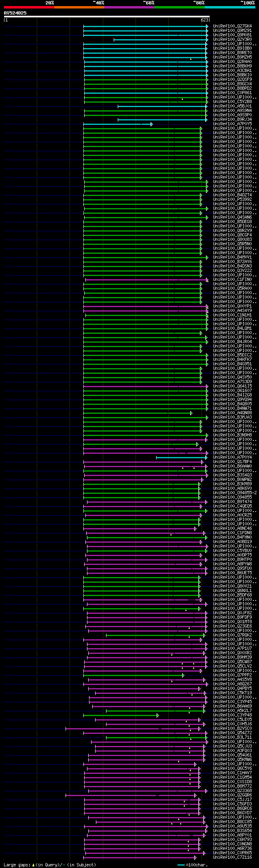The image size is (259, 868).
Task: Open UniRef100_Q2R4A0 entry
Action: point(232,61)
